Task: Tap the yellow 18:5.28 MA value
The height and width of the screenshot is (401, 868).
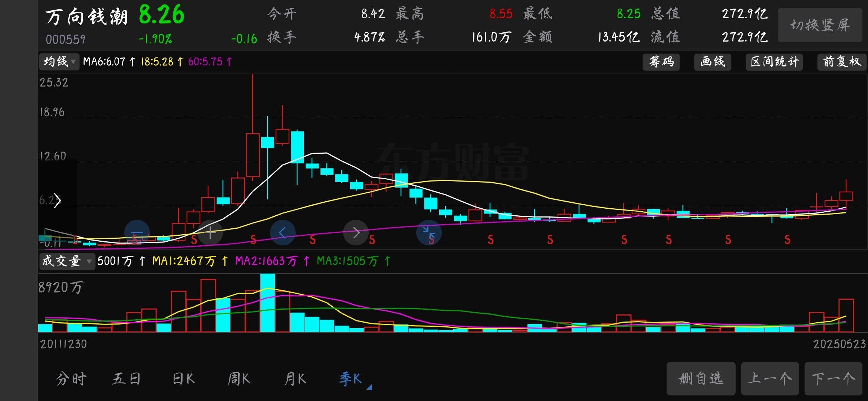Action: 157,62
